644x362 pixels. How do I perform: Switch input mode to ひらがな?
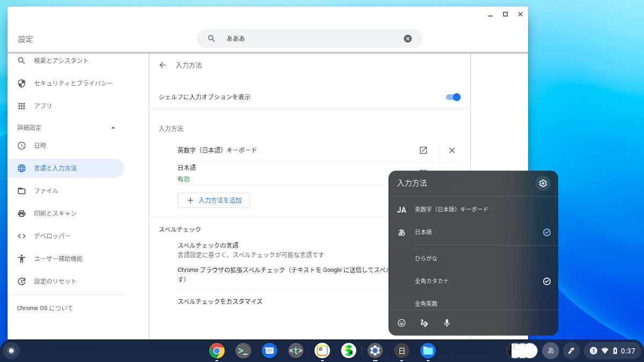[x=426, y=258]
